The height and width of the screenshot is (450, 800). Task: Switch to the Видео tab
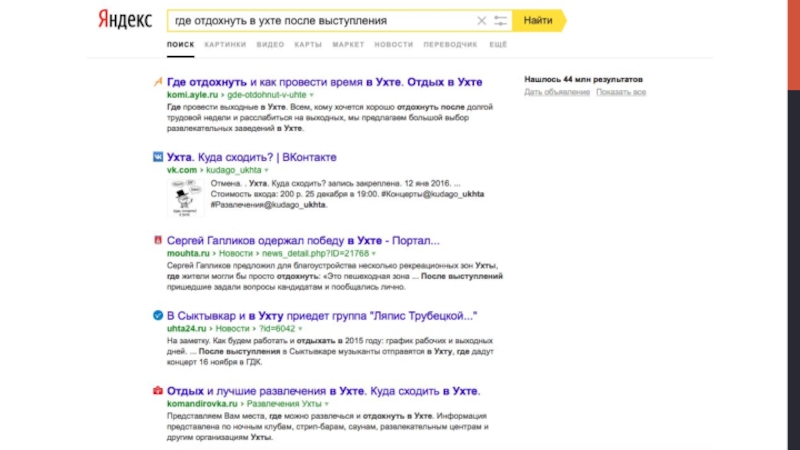(x=270, y=45)
